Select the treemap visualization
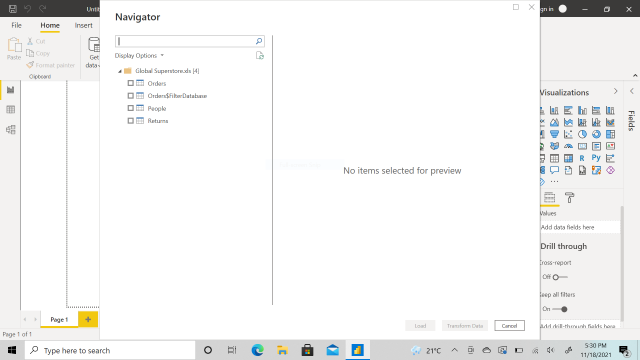Image resolution: width=640 pixels, height=360 pixels. pyautogui.click(x=611, y=134)
